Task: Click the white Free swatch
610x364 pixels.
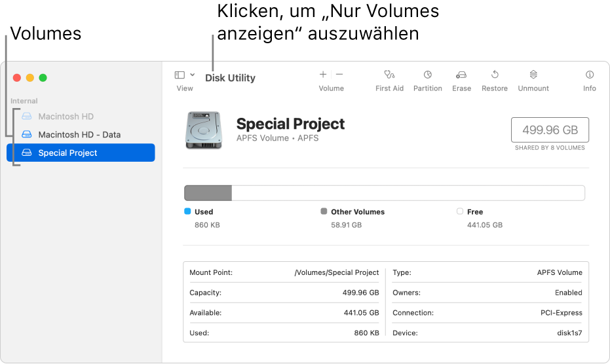Action: (x=460, y=211)
